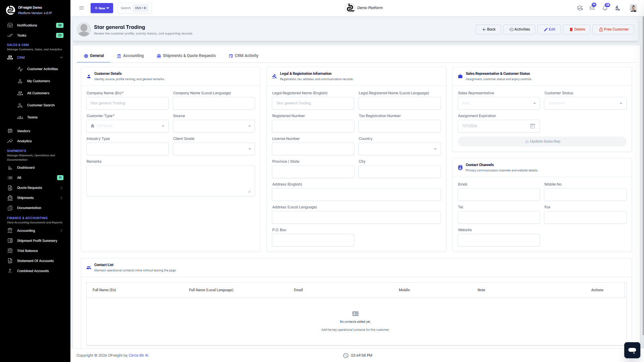Viewport: 644px width, 362px height.
Task: Click the Shipment Profit Summary icon
Action: pyautogui.click(x=10, y=241)
